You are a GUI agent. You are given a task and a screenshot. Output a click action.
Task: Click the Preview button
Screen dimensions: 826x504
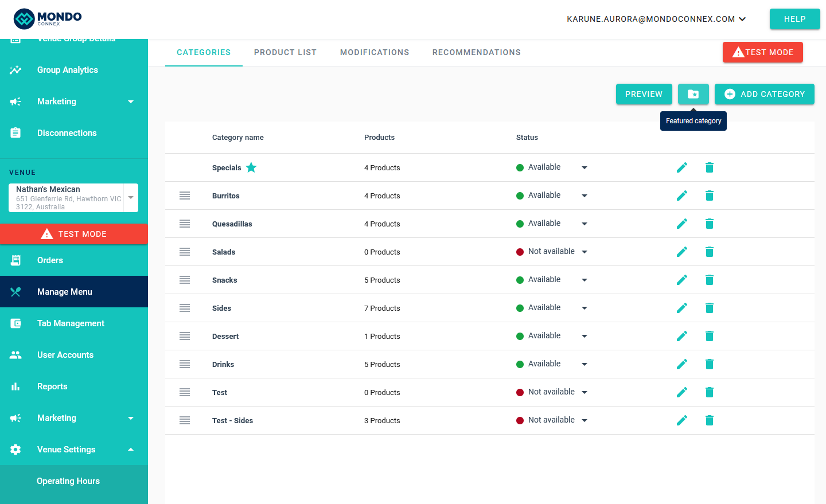(644, 94)
